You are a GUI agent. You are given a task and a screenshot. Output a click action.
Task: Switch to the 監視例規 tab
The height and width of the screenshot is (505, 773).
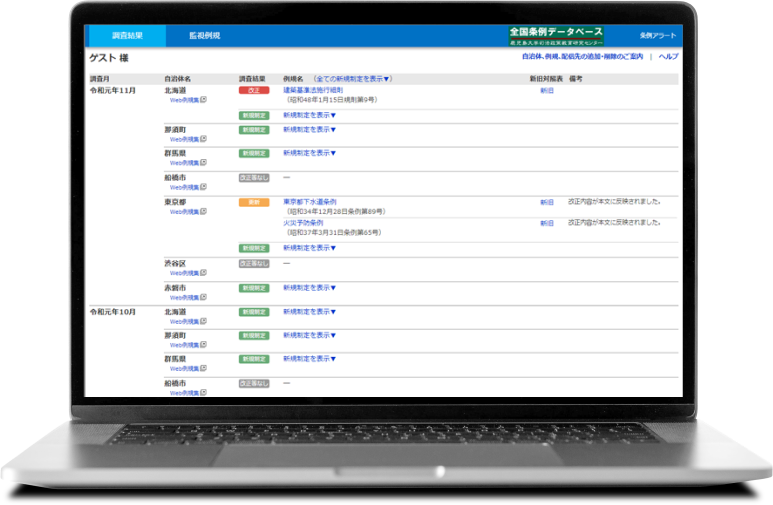(x=204, y=36)
